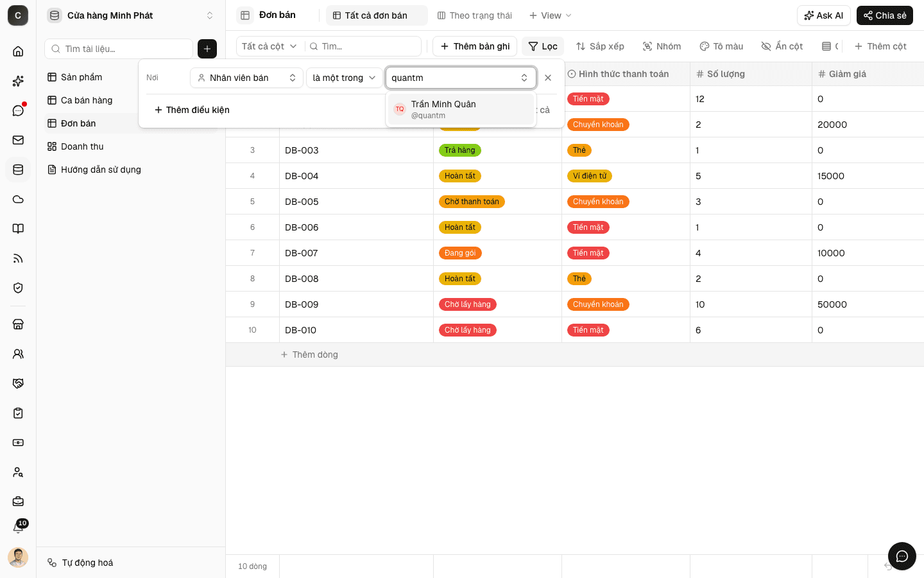Open 'Tô màu' coloring options

click(721, 46)
